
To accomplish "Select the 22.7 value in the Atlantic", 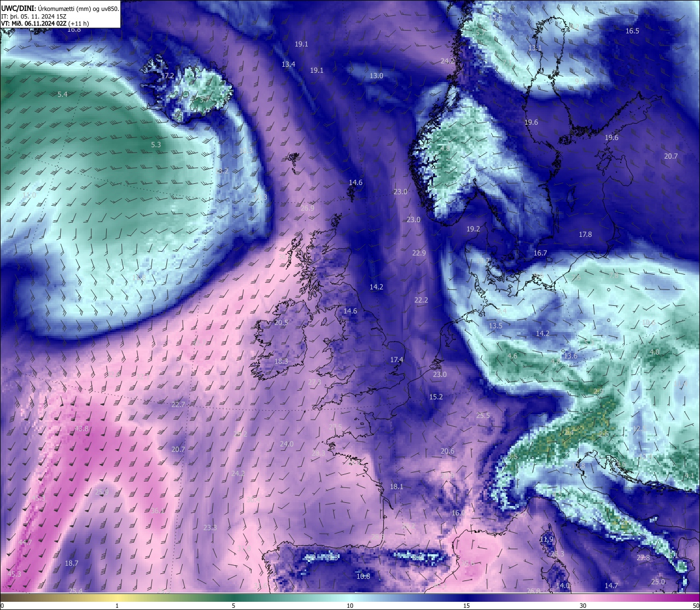I will (178, 404).
